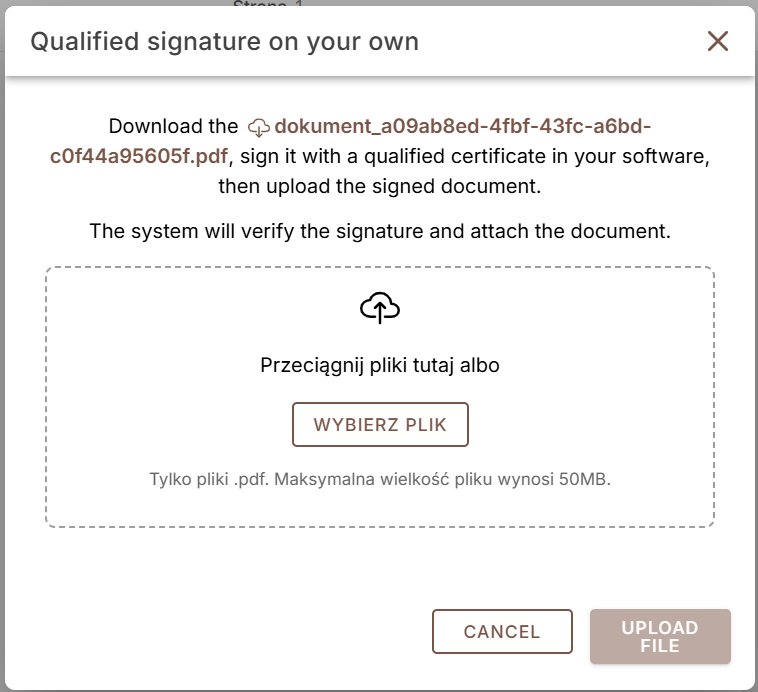Click the upload cloud arrow icon
This screenshot has width=758, height=692.
click(380, 308)
